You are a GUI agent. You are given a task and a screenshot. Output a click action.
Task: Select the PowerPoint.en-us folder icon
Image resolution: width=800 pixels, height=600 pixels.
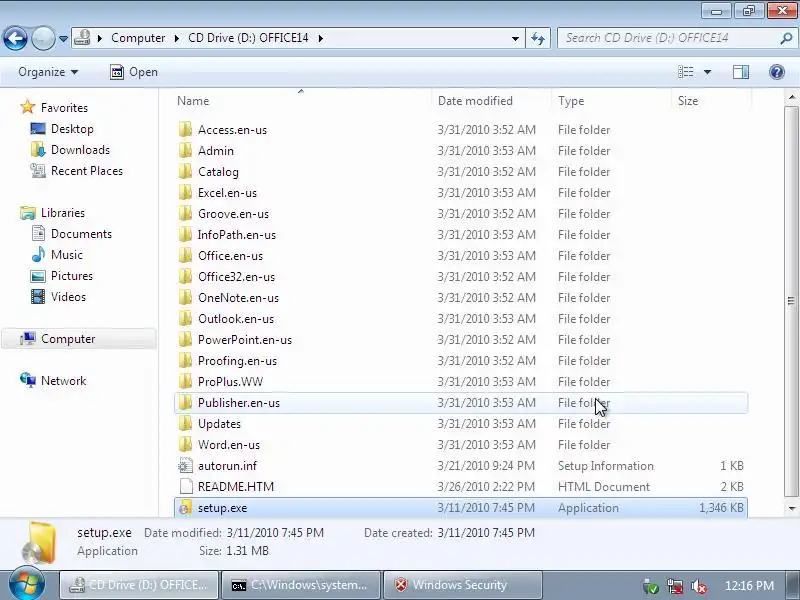pyautogui.click(x=185, y=339)
